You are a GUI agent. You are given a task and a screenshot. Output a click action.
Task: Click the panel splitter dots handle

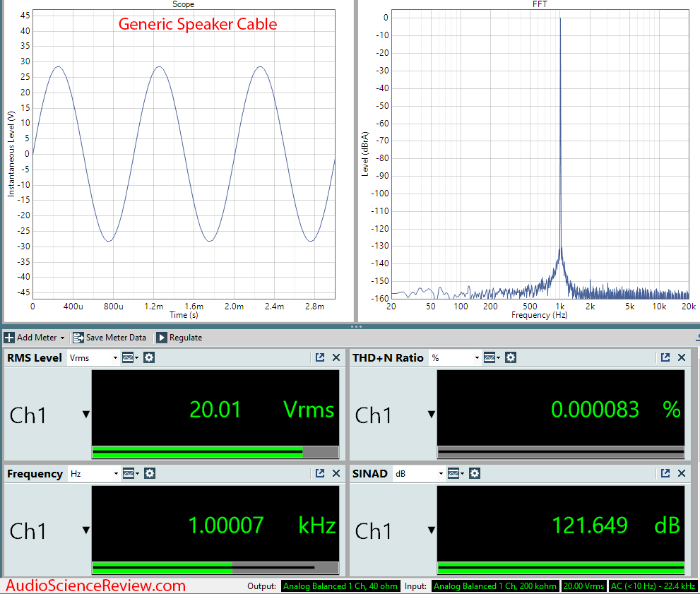tap(356, 327)
